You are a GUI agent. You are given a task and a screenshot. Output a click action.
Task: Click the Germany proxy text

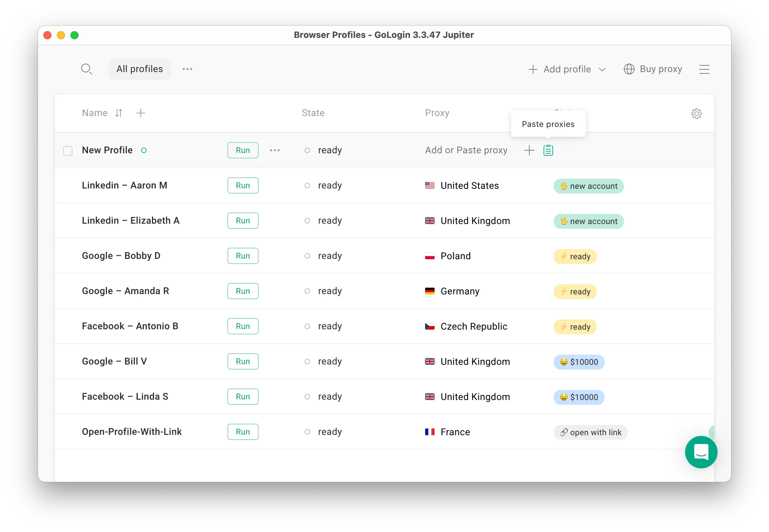point(460,291)
